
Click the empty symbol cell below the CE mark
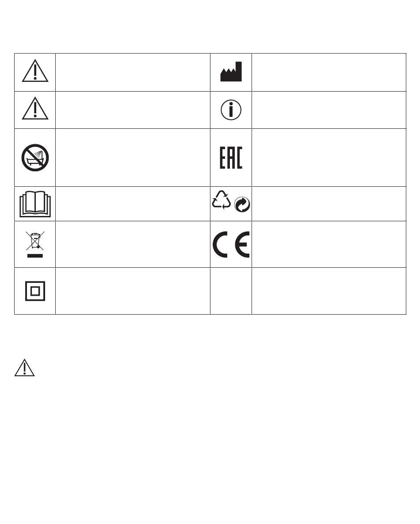(x=231, y=291)
